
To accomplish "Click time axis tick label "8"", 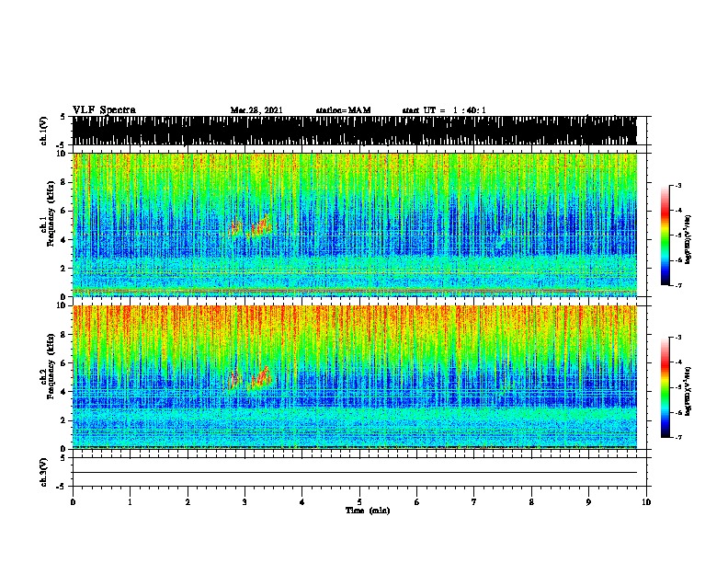I will tap(531, 502).
